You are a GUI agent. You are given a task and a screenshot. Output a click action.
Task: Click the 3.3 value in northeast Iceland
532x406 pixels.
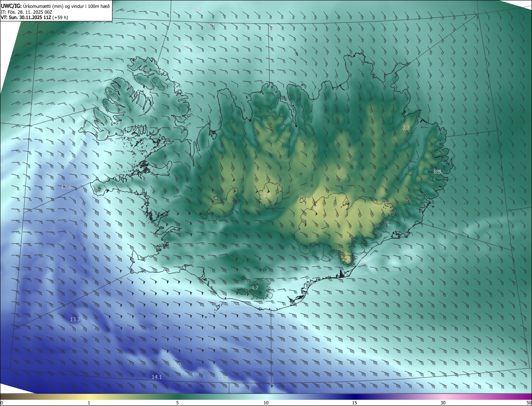pyautogui.click(x=406, y=128)
